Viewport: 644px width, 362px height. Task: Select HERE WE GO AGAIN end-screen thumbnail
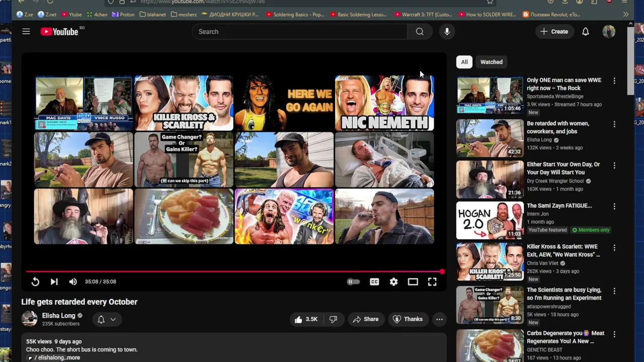(x=284, y=103)
